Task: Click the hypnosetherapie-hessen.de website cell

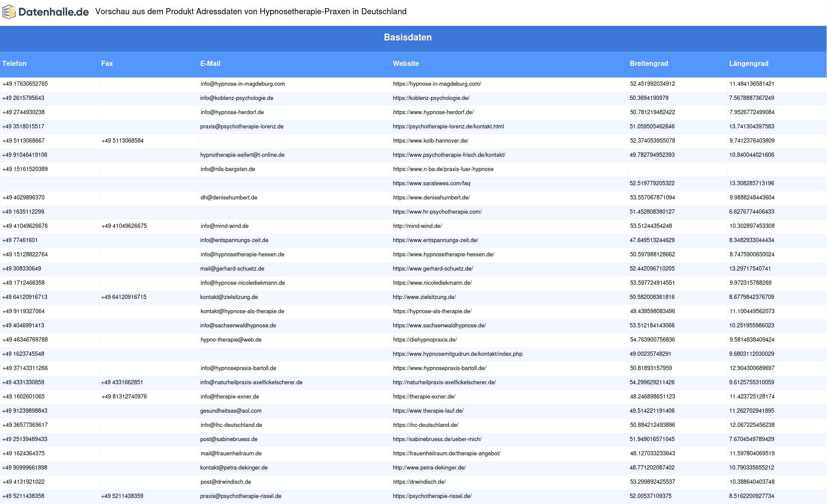Action: (444, 255)
